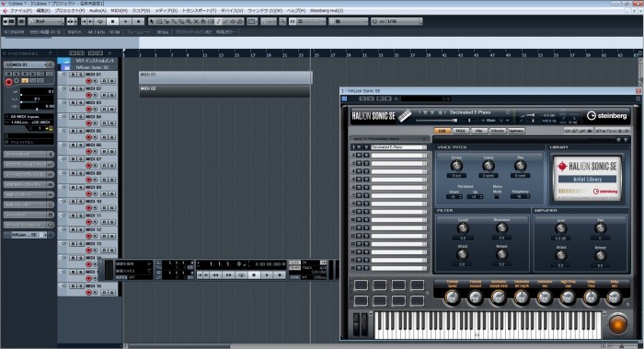Click main toolbar Record button

click(x=138, y=21)
